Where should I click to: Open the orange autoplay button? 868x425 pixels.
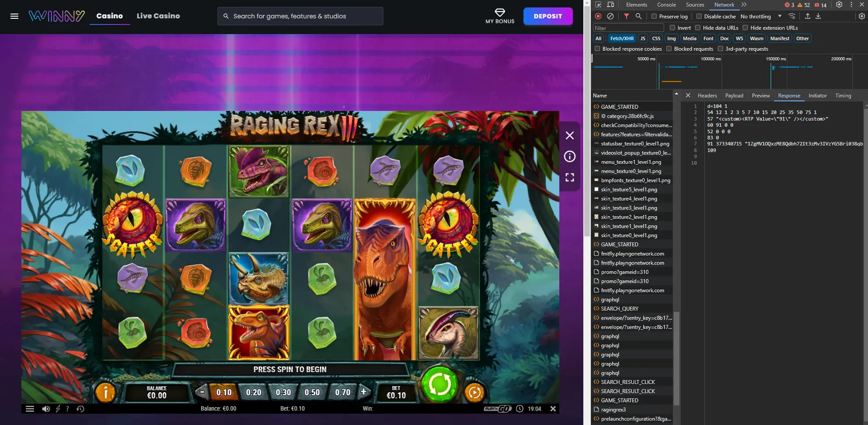click(475, 392)
